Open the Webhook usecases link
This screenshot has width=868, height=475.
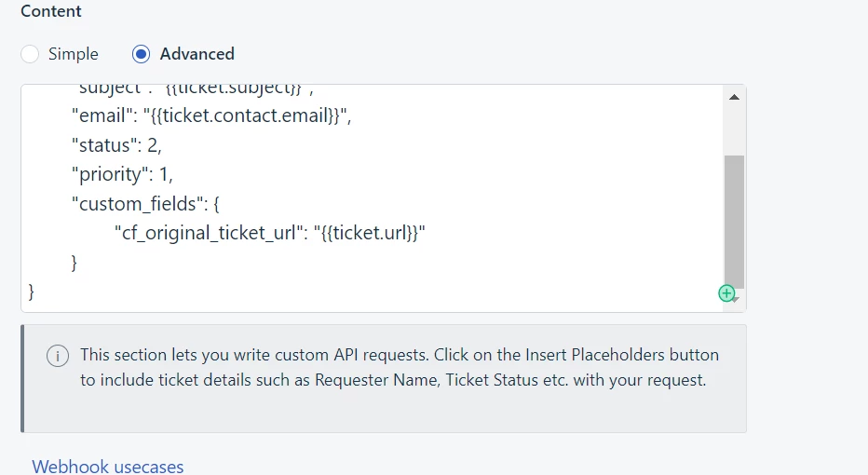[x=108, y=466]
